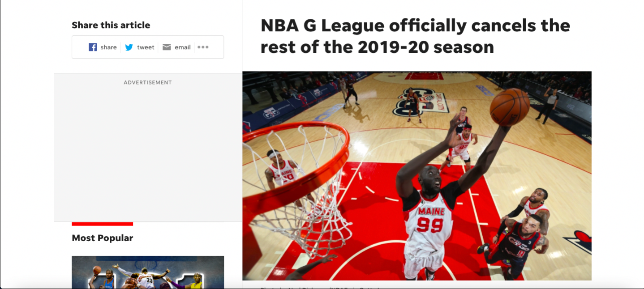
Task: Click the ADVERTISEMENT label text
Action: click(x=148, y=82)
